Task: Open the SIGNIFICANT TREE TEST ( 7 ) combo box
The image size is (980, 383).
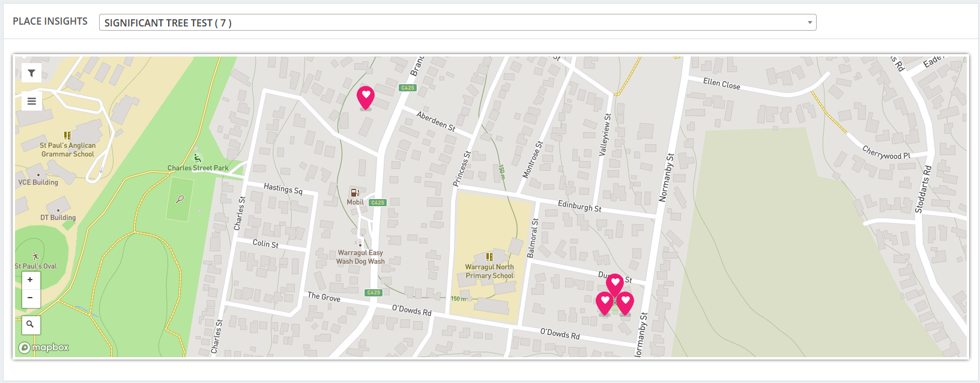Action: [458, 23]
